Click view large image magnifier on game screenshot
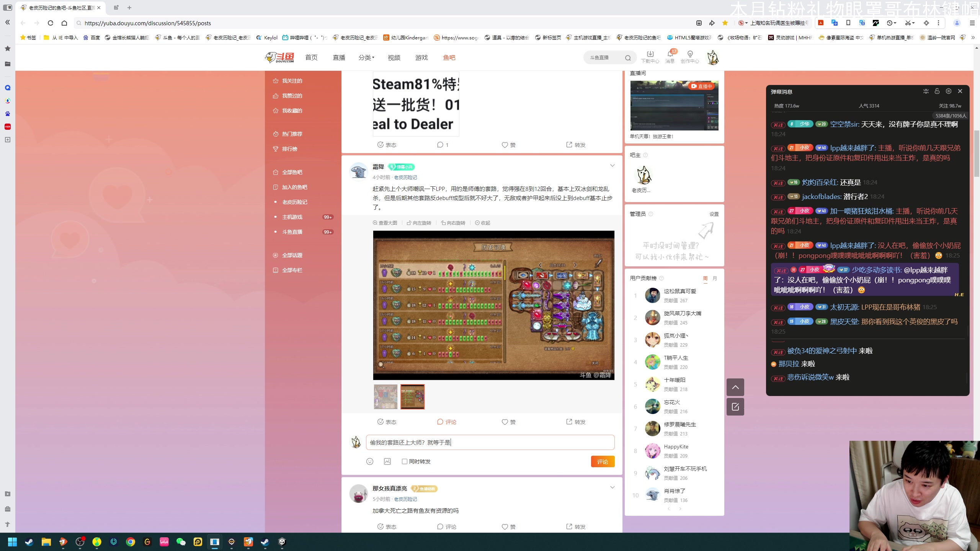980x551 pixels. (x=381, y=365)
